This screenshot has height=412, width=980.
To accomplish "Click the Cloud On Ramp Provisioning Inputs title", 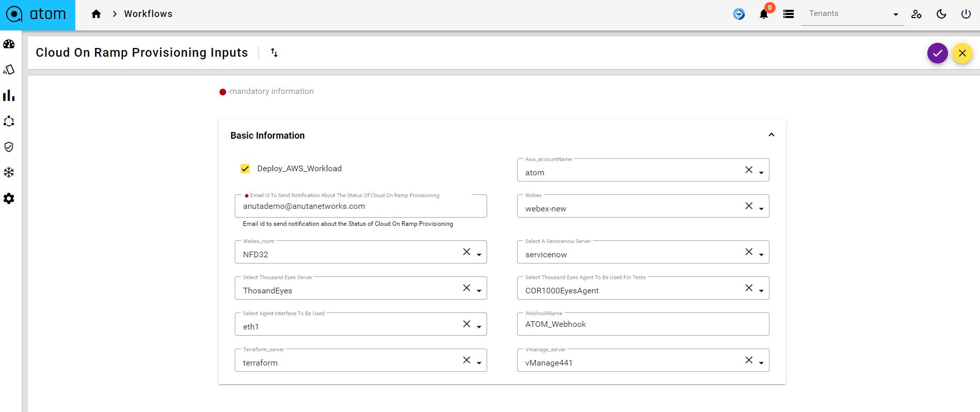I will click(x=142, y=53).
